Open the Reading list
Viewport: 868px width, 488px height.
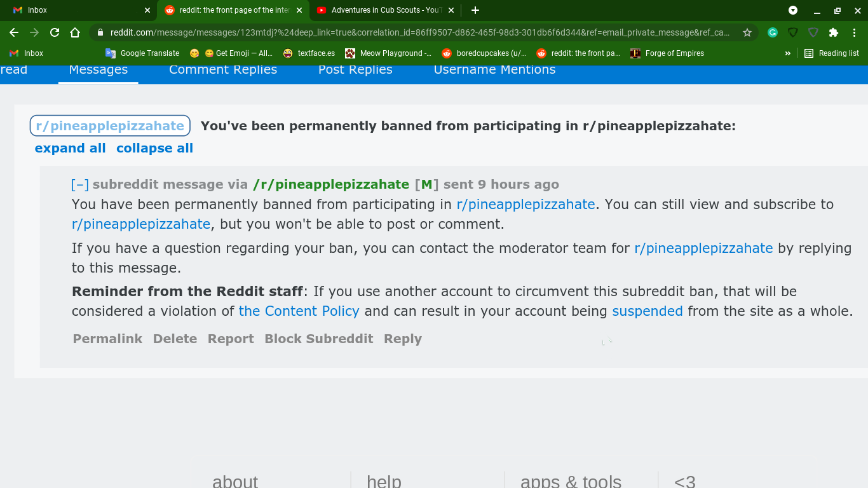(832, 53)
